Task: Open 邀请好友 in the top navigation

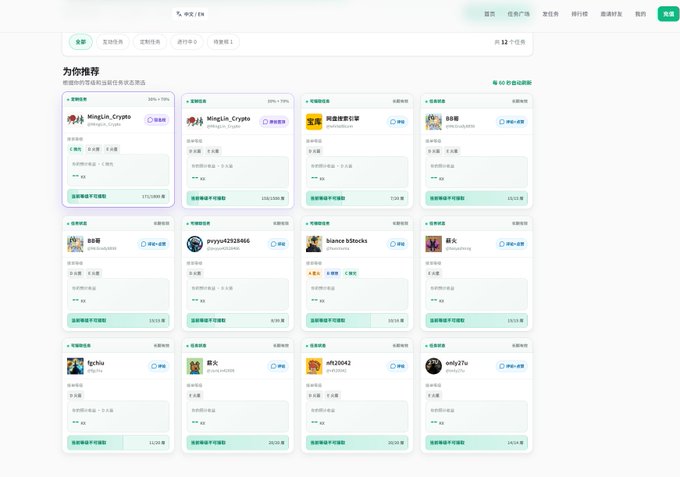Action: click(x=611, y=14)
